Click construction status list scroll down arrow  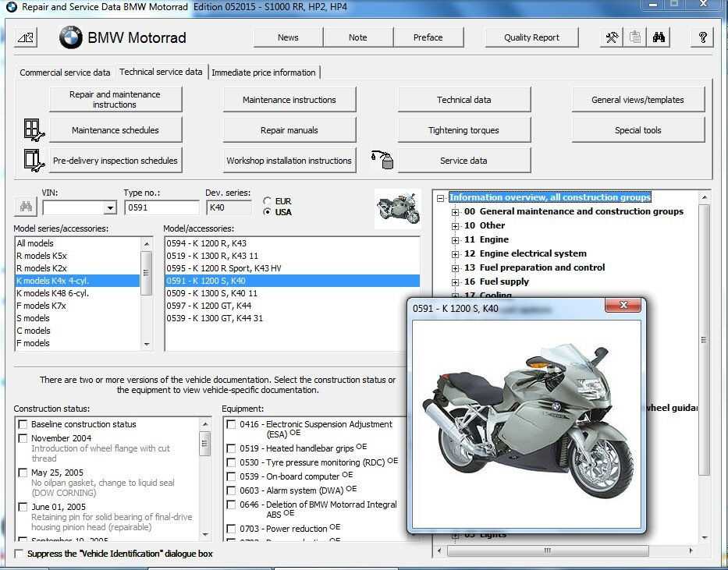point(204,535)
